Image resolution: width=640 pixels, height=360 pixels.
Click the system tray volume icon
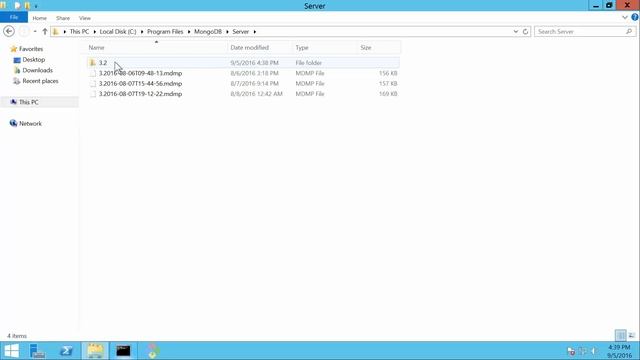tap(594, 351)
